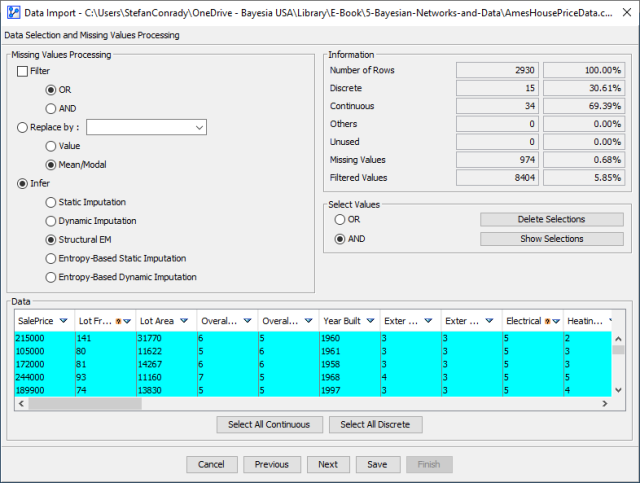Select Entropy-Based Static Imputation
The height and width of the screenshot is (483, 640).
point(51,259)
